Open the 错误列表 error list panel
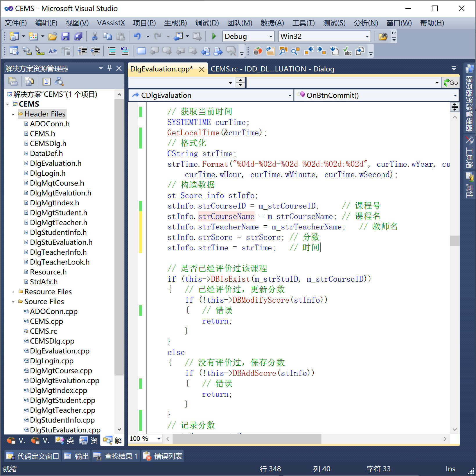This screenshot has width=476, height=476. [163, 456]
